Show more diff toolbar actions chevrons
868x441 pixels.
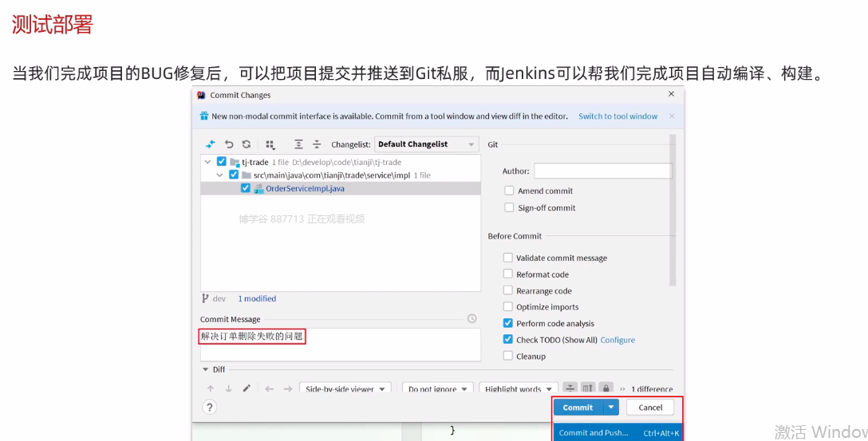623,389
